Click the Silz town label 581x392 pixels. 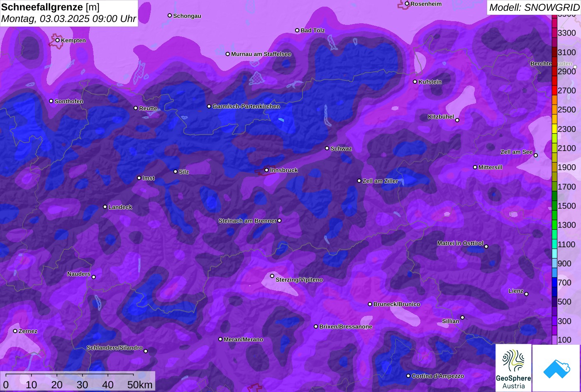tap(184, 172)
